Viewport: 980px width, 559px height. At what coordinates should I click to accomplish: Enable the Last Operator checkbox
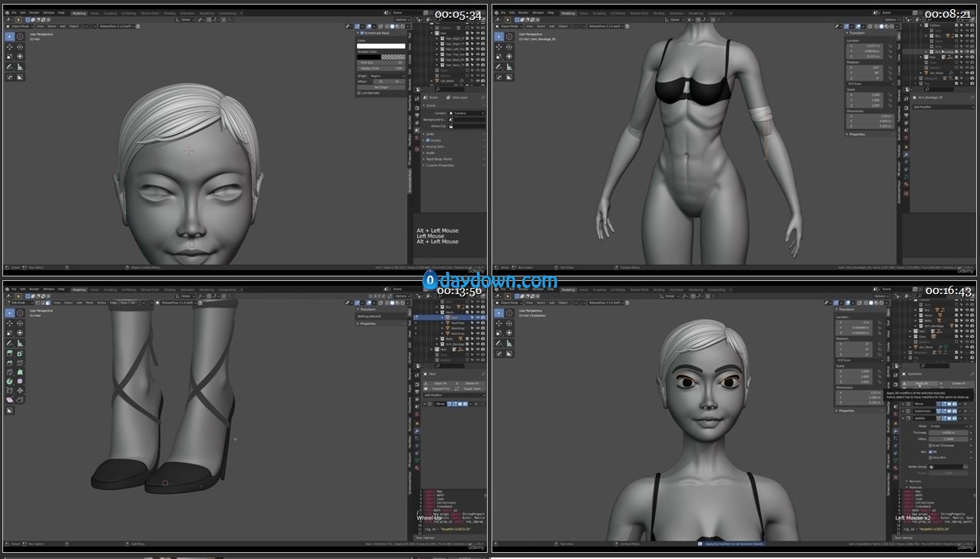point(360,93)
